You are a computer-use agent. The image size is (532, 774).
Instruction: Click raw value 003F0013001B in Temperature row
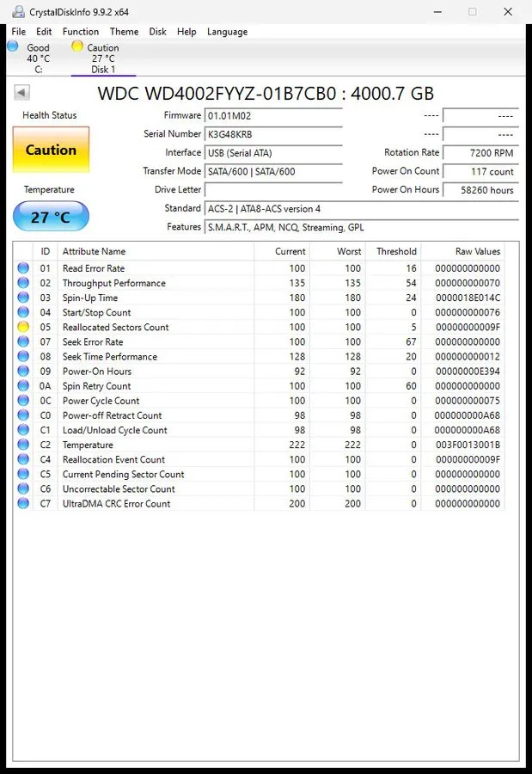[x=468, y=445]
